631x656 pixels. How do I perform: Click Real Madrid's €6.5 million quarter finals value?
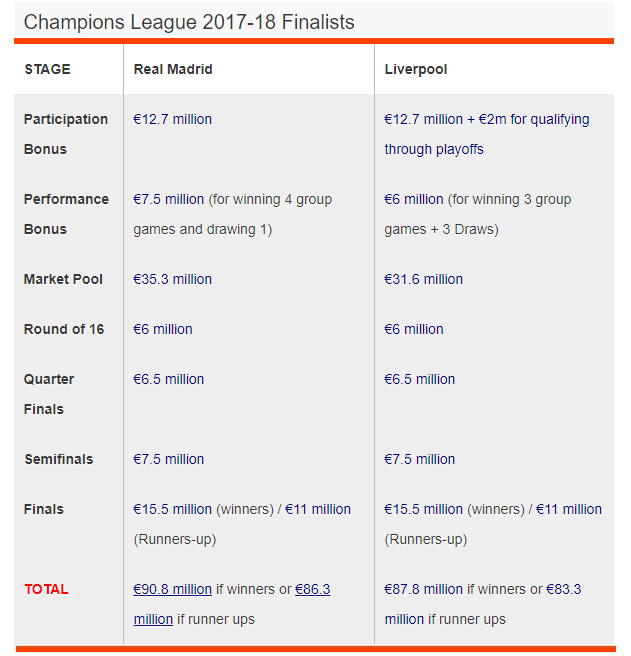[168, 379]
